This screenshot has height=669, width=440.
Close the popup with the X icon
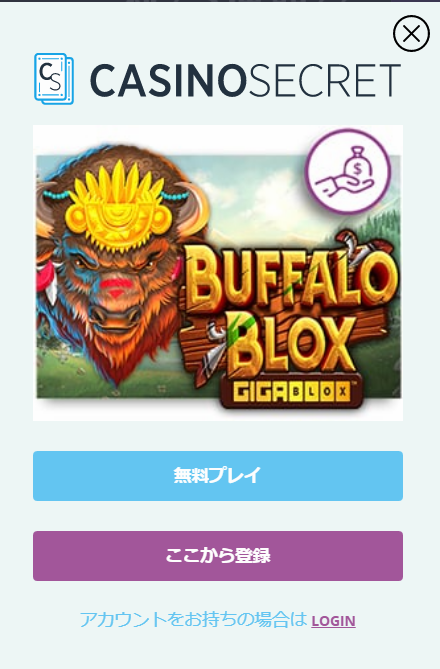(411, 33)
